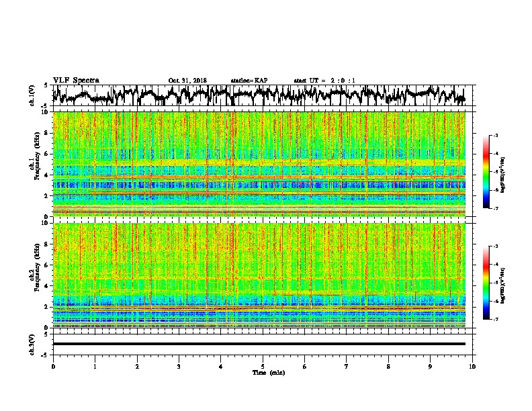The height and width of the screenshot is (411, 532).
Task: Click the time axis tick label '8'
Action: [388, 367]
